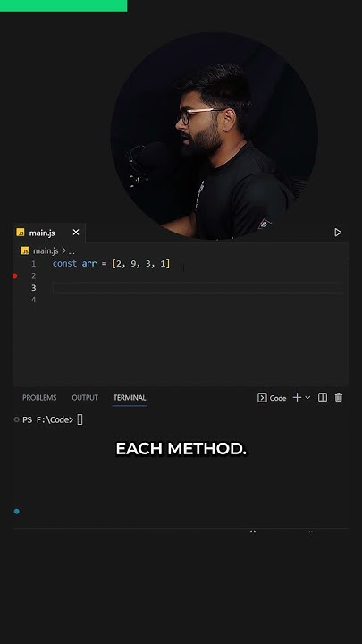Kill terminal using the trash icon
The height and width of the screenshot is (644, 362).
click(338, 397)
